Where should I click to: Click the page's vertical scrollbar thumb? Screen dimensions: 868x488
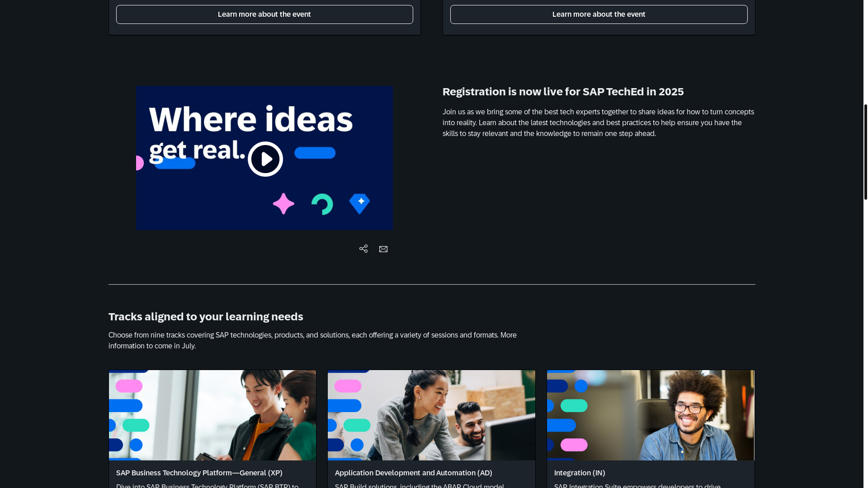point(866,152)
